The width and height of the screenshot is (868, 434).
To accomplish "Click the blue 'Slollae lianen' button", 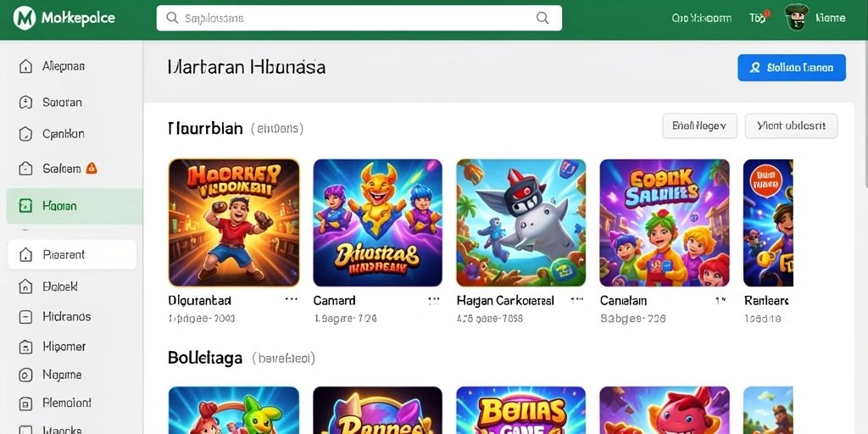I will pos(792,68).
